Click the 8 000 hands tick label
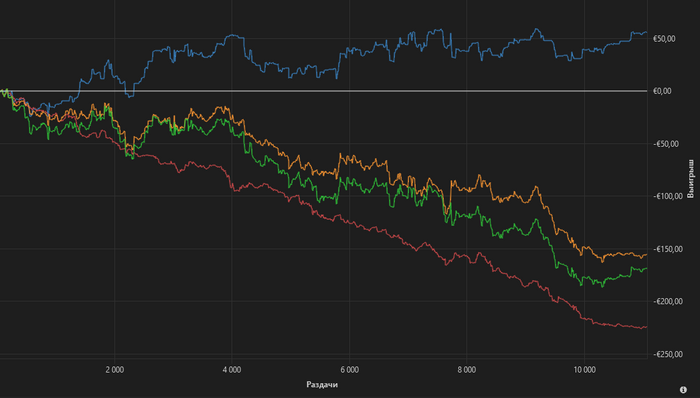Image resolution: width=700 pixels, height=398 pixels. pos(467,369)
